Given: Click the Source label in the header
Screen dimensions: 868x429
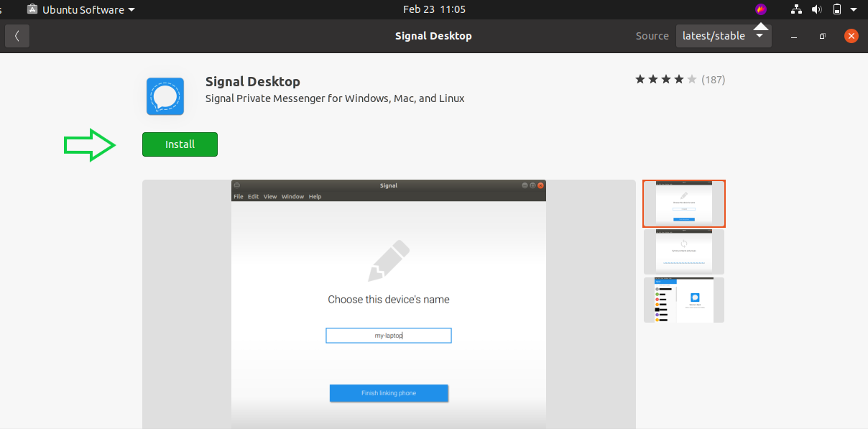Looking at the screenshot, I should tap(652, 36).
